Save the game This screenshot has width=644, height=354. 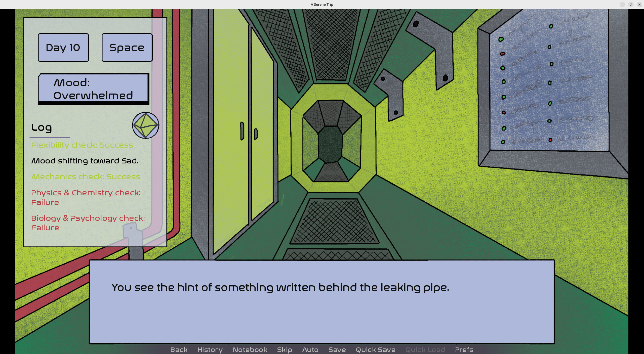point(337,349)
